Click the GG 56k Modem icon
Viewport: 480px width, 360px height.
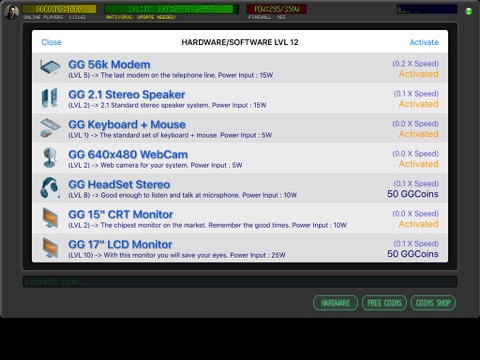[50, 68]
